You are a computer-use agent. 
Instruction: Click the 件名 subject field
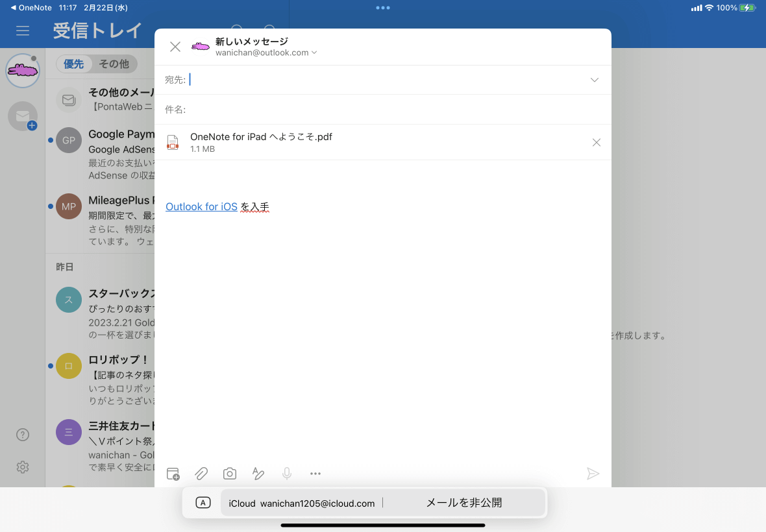coord(383,110)
